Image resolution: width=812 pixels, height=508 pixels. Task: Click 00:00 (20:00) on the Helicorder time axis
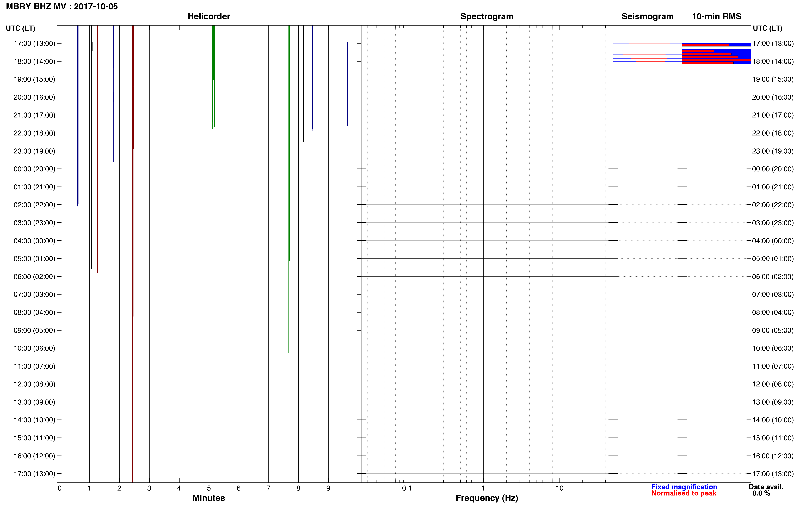coord(34,169)
